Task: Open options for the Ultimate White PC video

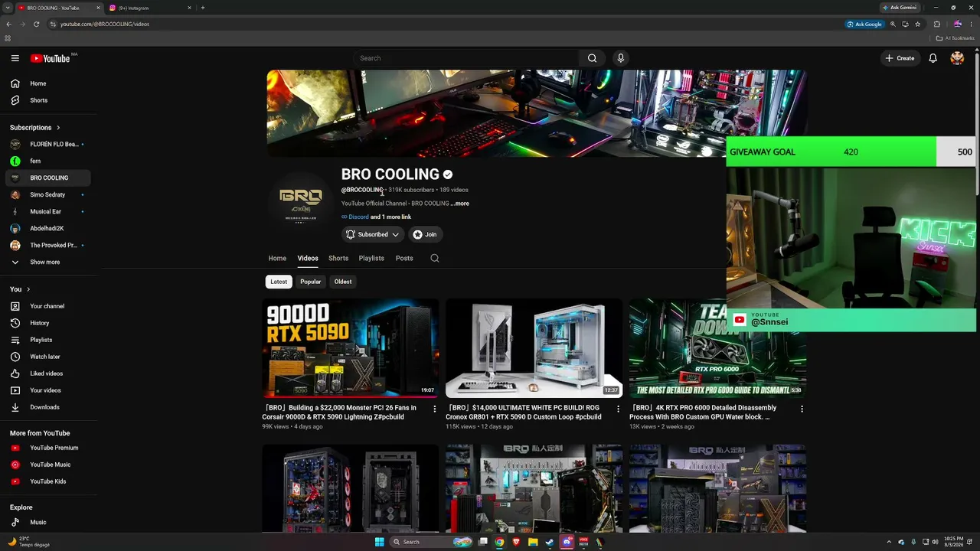Action: pos(619,409)
